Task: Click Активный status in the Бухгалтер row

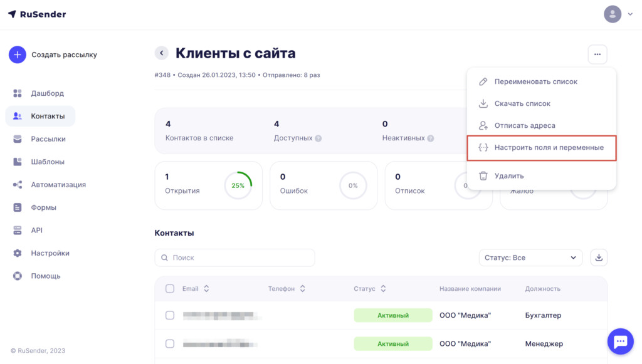Action: (393, 315)
